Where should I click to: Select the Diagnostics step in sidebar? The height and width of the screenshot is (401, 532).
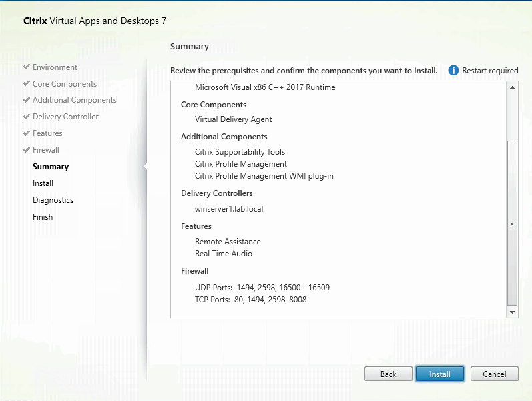click(x=53, y=199)
